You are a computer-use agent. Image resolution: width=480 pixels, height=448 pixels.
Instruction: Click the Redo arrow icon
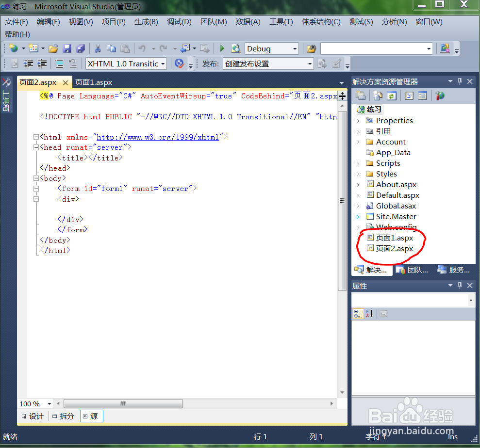click(x=164, y=48)
